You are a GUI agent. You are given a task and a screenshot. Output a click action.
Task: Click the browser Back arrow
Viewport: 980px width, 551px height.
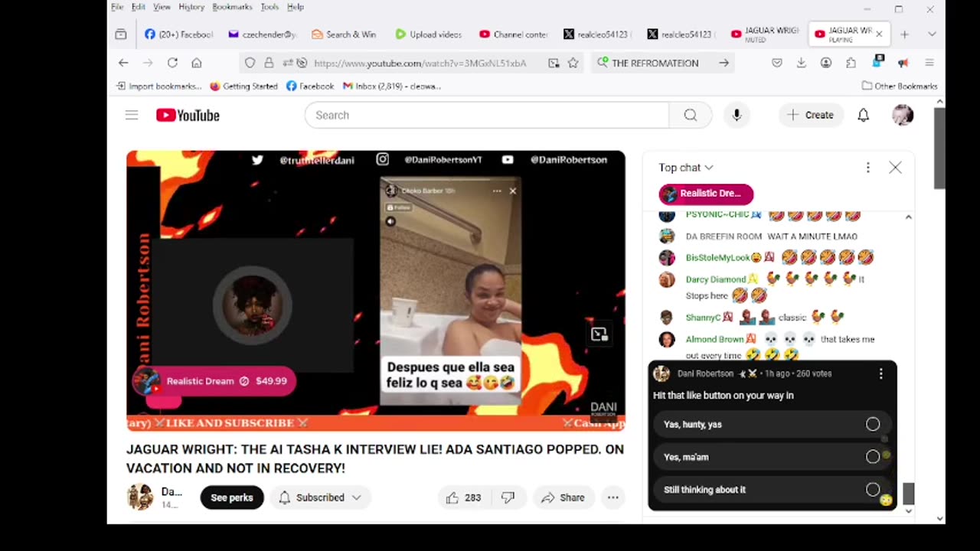click(x=123, y=63)
